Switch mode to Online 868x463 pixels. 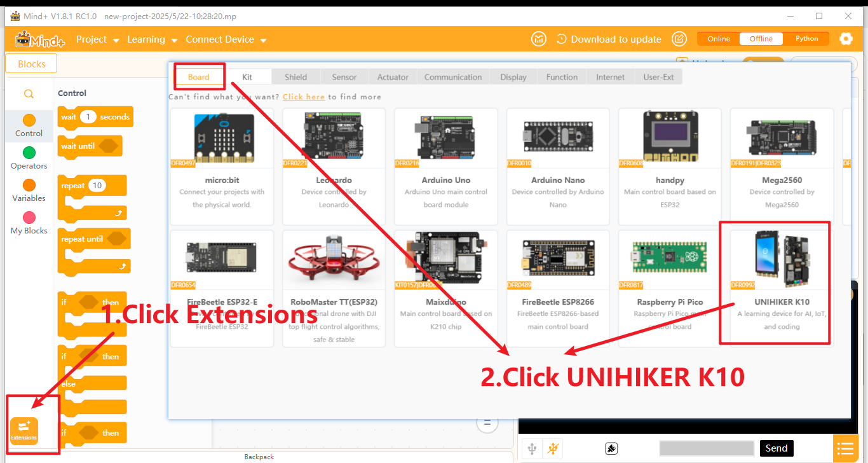[719, 39]
